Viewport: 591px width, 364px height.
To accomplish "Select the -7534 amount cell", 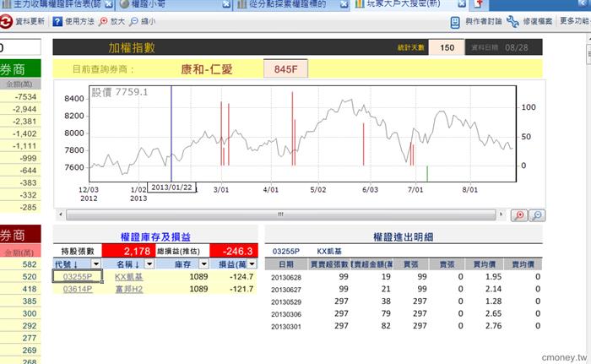I will point(20,97).
